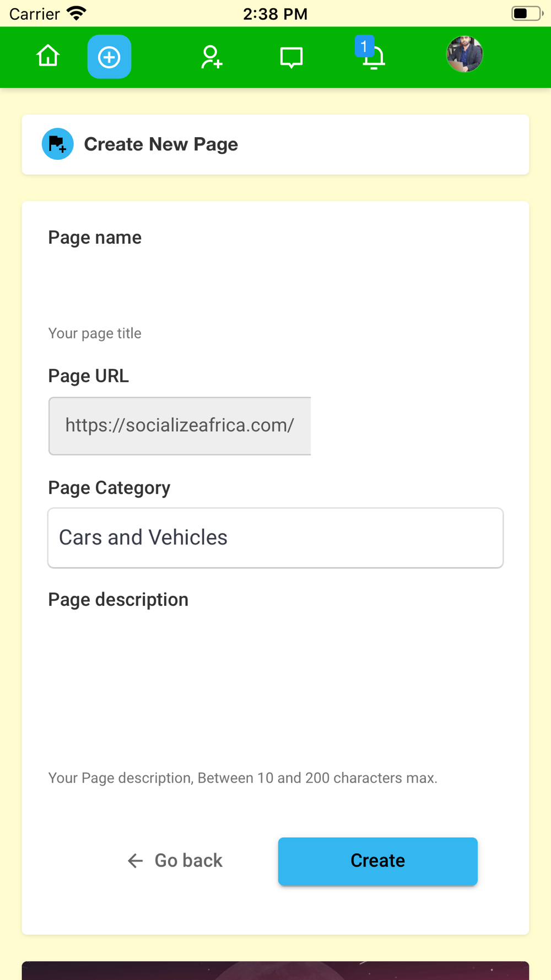Click the blue flag page icon
The image size is (551, 980).
[58, 144]
